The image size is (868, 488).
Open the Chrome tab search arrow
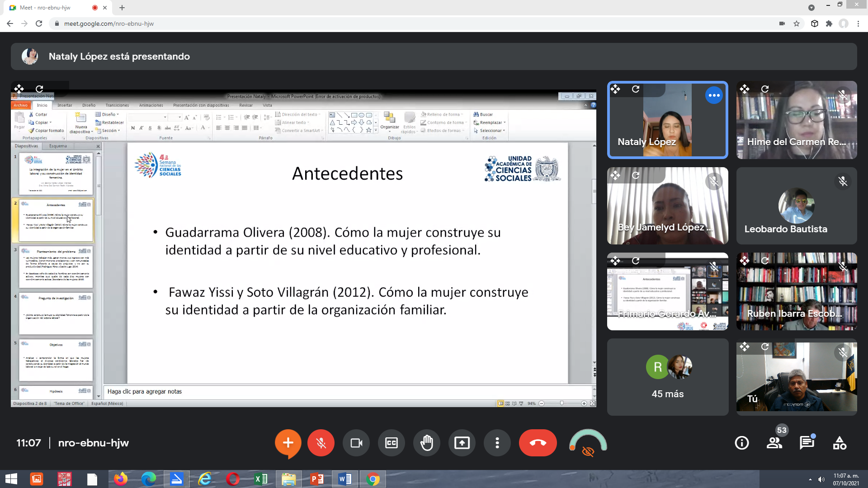tap(811, 8)
